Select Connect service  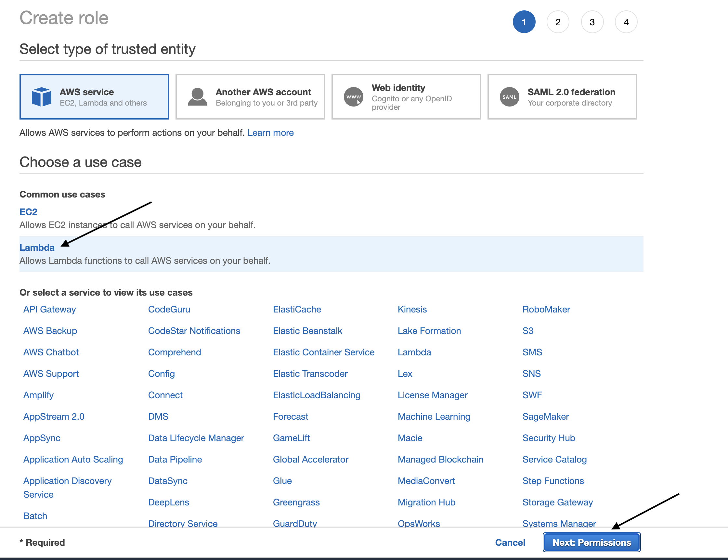(165, 395)
